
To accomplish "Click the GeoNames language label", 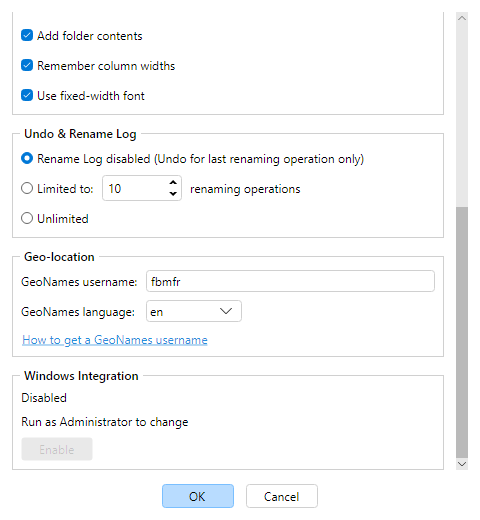I will [78, 312].
